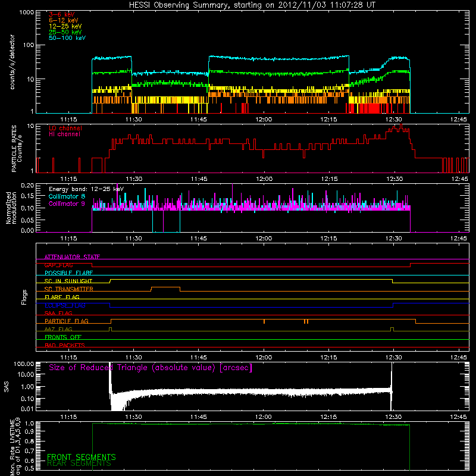Click the SAA_FLAG label
The height and width of the screenshot is (476, 476).
coord(58,313)
